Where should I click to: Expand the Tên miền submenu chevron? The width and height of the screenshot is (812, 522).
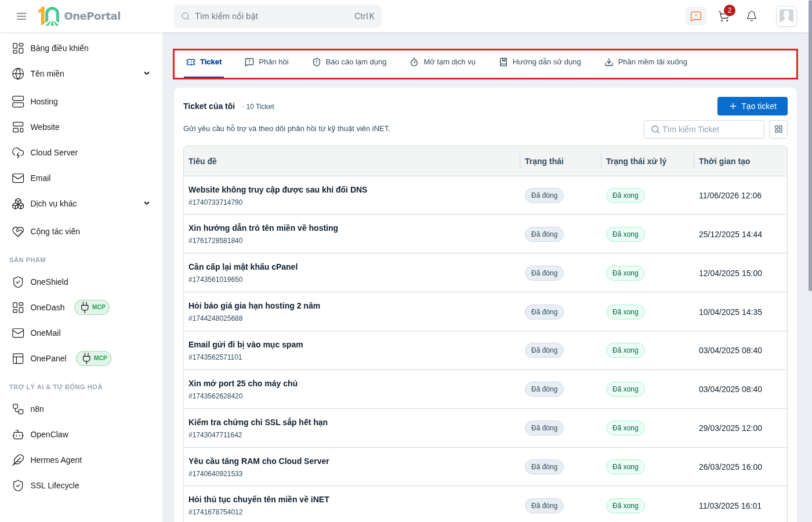[x=147, y=74]
